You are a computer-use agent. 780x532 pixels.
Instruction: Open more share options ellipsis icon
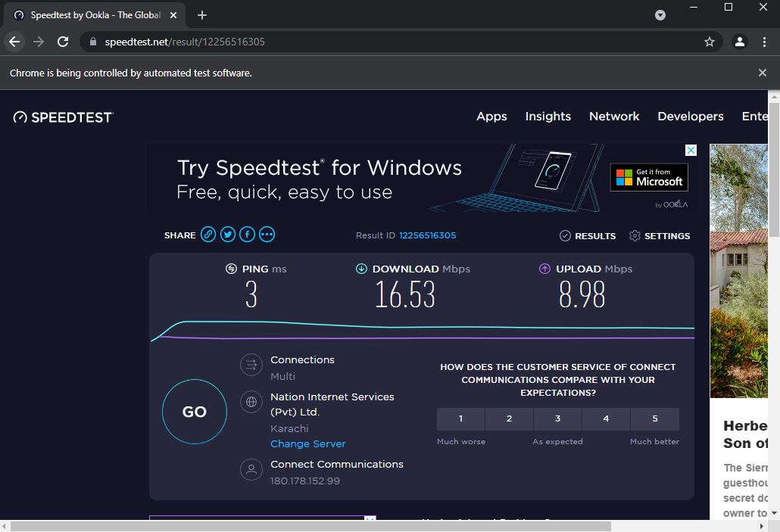point(267,234)
